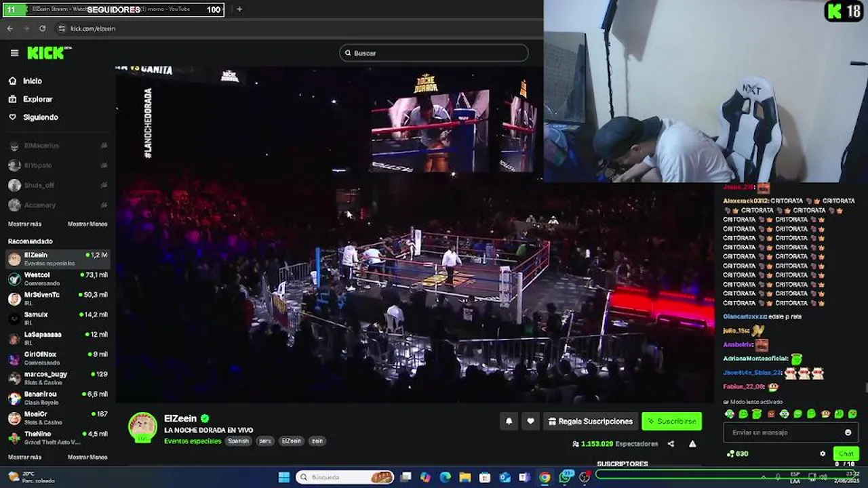Open recommended channel GirlOfNox

coord(58,357)
